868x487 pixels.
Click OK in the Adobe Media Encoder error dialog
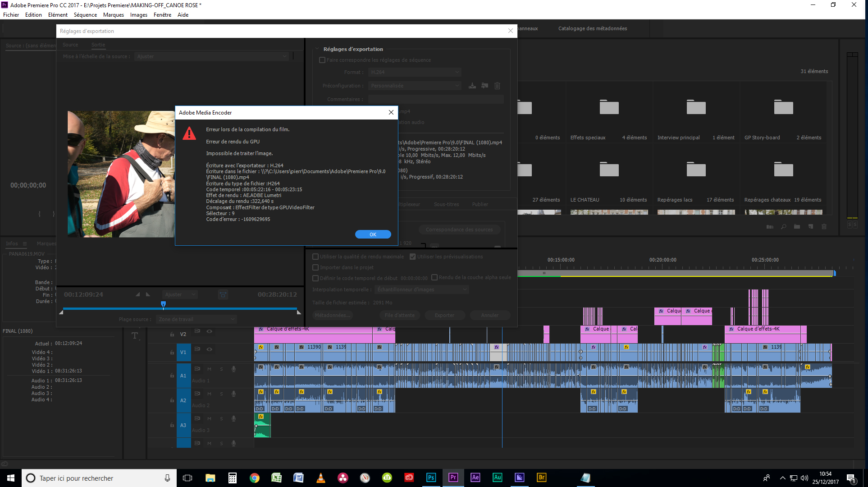pyautogui.click(x=373, y=234)
